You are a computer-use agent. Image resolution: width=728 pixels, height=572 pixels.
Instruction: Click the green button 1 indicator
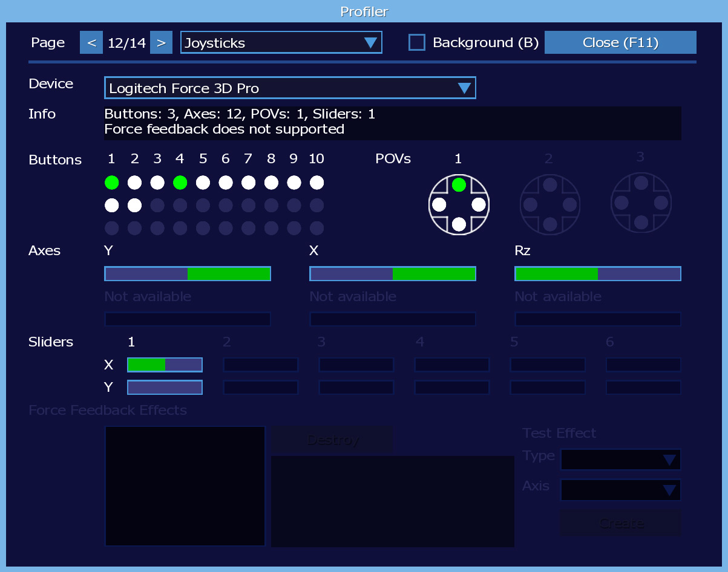click(111, 183)
